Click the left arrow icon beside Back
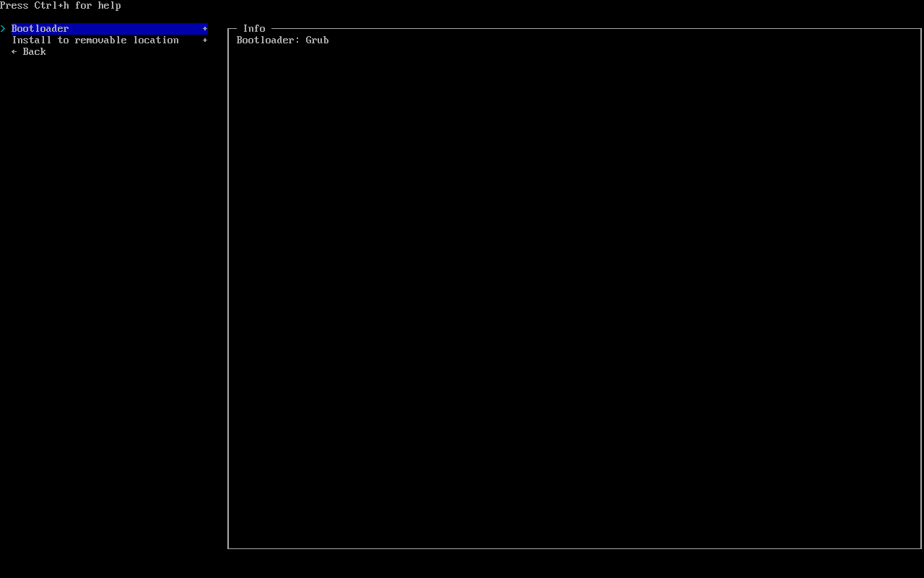This screenshot has width=924, height=578. pos(14,52)
